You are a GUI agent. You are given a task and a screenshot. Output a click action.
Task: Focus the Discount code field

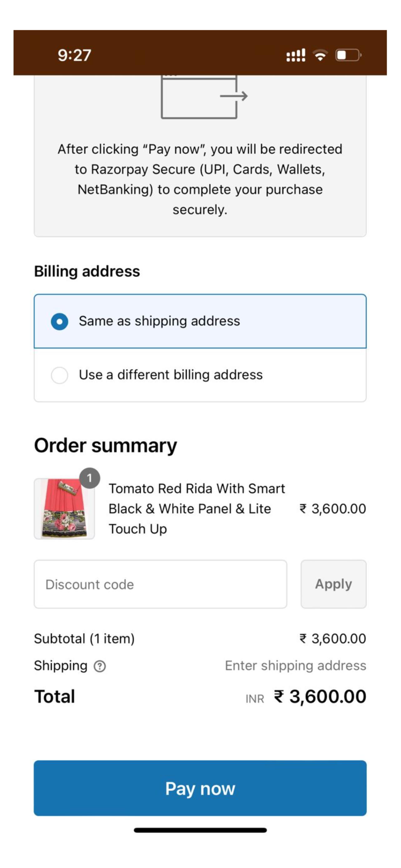[x=160, y=584]
